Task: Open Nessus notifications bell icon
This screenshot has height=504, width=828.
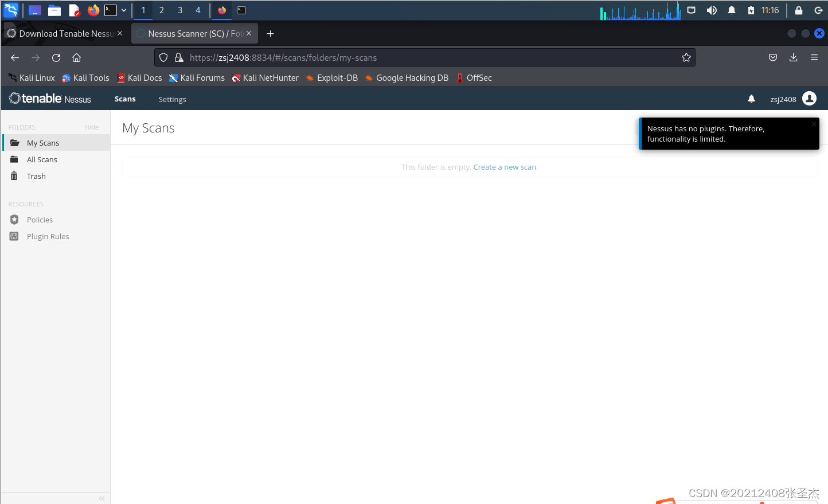Action: (751, 99)
